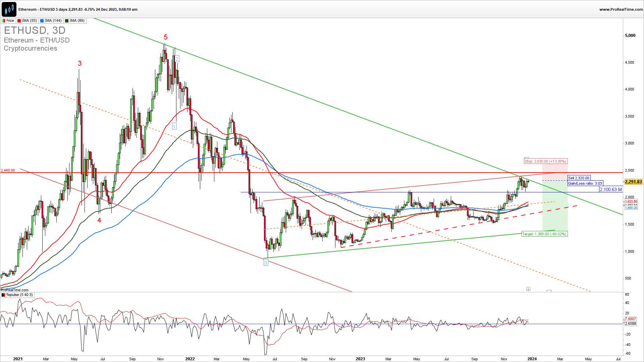Click the 1,000 price axis label
Screen dimensions: 644x362
coord(630,251)
